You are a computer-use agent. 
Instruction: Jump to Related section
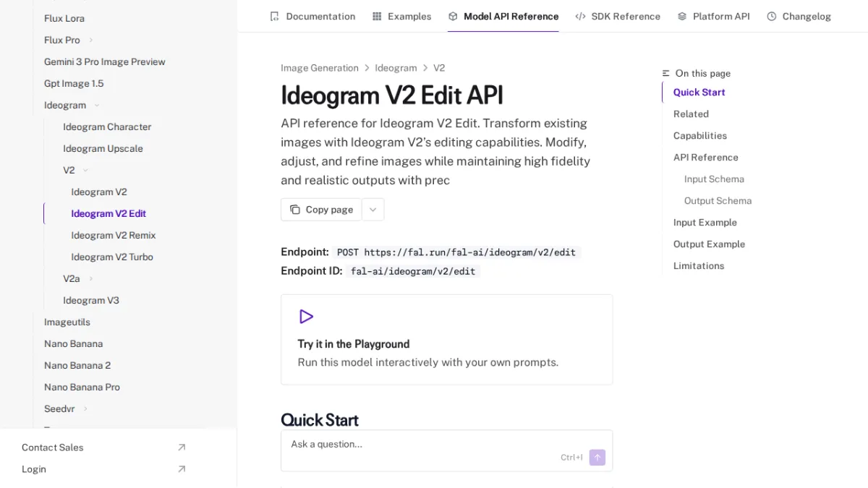[x=691, y=114]
